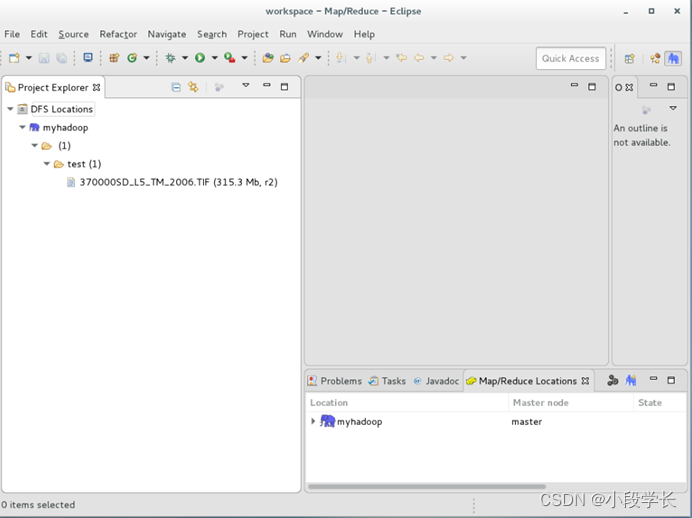Click the Quick Access field
The height and width of the screenshot is (518, 692).
coord(571,58)
